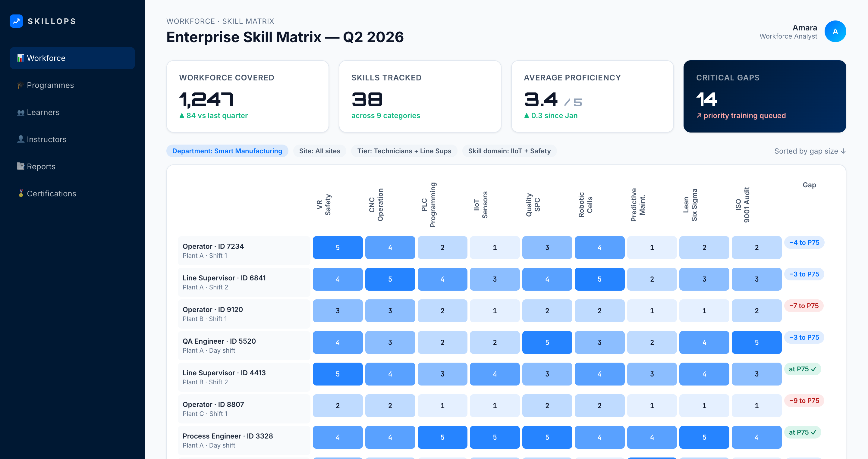
Task: Select the Operator · ID 7234 row label
Action: (244, 251)
